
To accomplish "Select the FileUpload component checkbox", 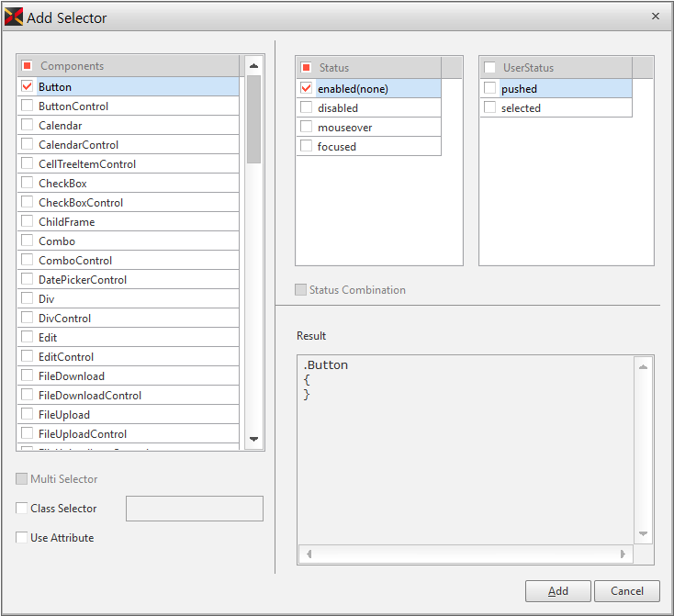I will tap(28, 414).
